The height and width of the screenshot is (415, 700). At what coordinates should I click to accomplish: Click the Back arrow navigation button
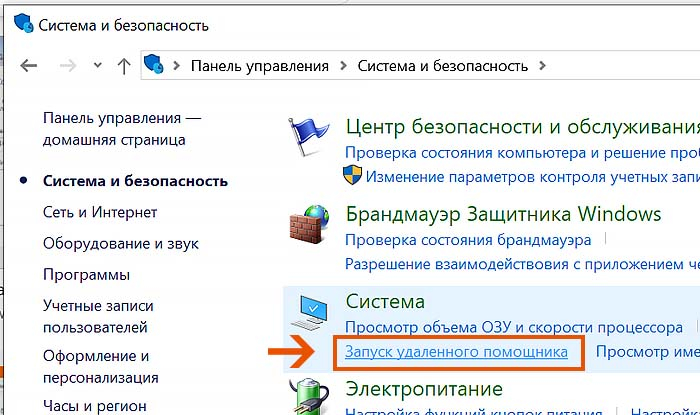click(x=29, y=66)
